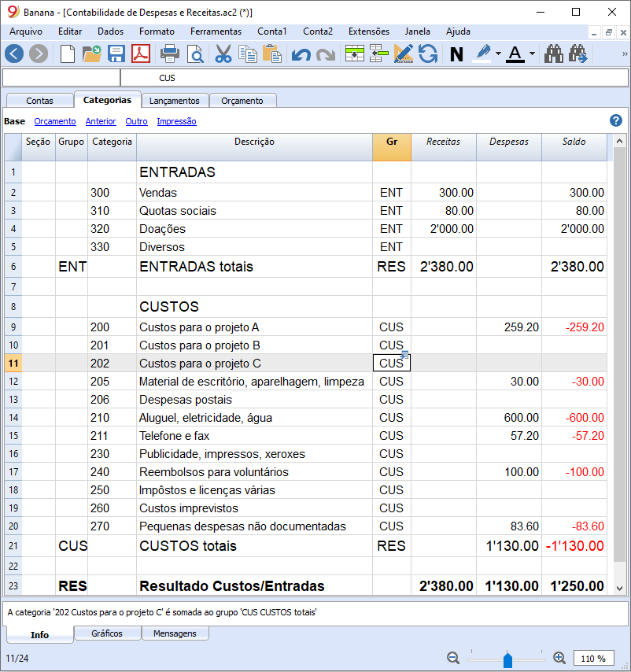
Task: Switch to the Orçamento tab
Action: pyautogui.click(x=242, y=101)
